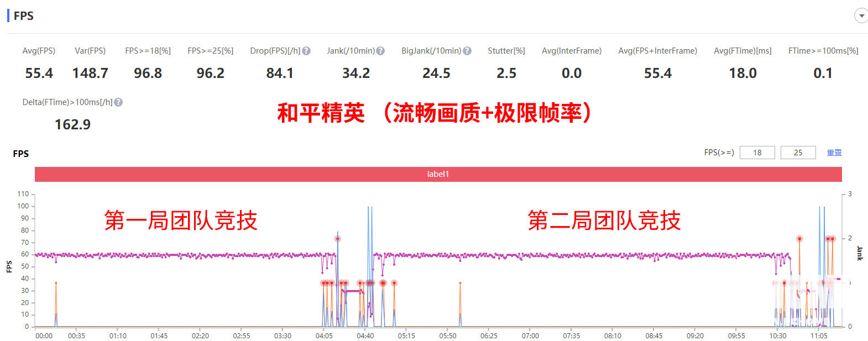Click the 重置 reset link
This screenshot has width=868, height=341.
[x=834, y=153]
